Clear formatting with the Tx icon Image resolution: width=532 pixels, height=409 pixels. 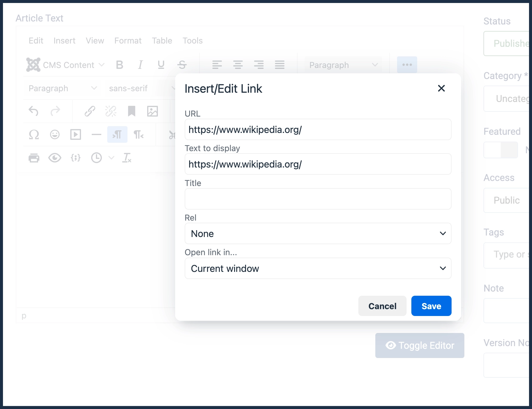click(127, 158)
